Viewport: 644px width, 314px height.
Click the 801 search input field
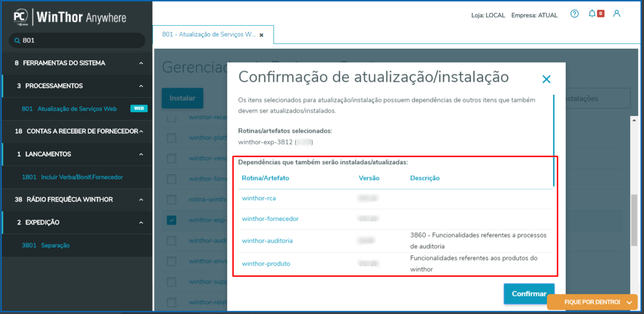pos(77,40)
